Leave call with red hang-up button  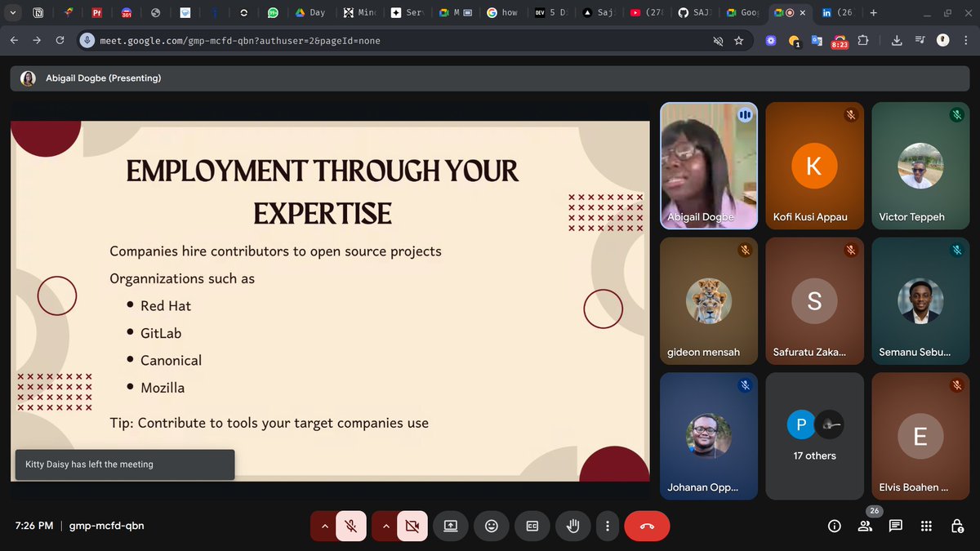647,527
